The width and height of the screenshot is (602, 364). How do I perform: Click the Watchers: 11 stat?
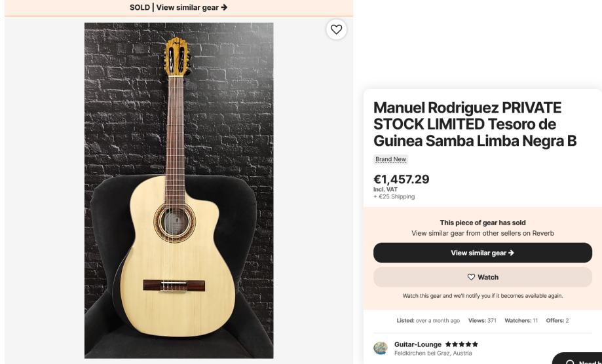point(521,320)
